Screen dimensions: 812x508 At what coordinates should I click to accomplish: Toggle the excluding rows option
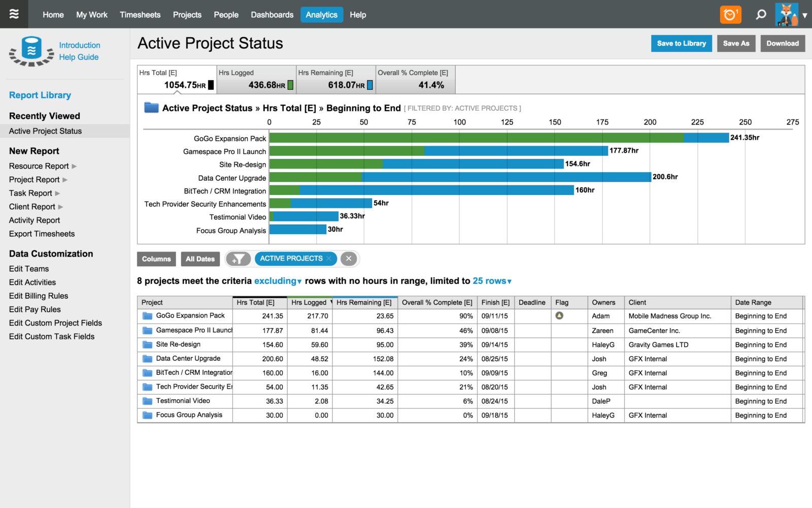[x=278, y=280]
